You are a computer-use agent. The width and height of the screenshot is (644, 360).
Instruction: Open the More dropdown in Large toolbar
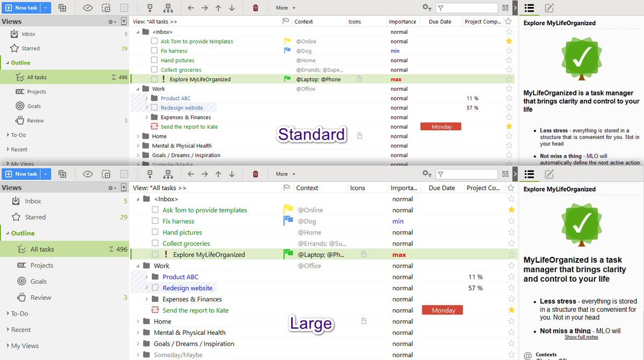[285, 174]
